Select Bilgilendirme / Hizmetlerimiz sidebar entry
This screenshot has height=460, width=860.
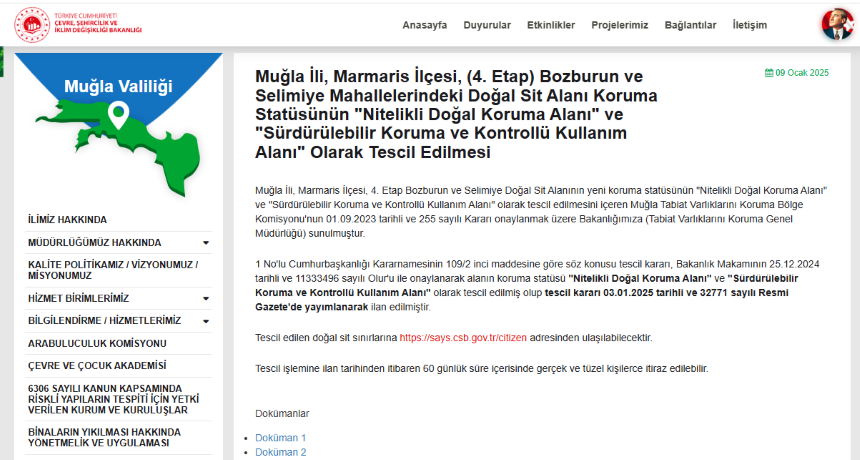pyautogui.click(x=104, y=321)
